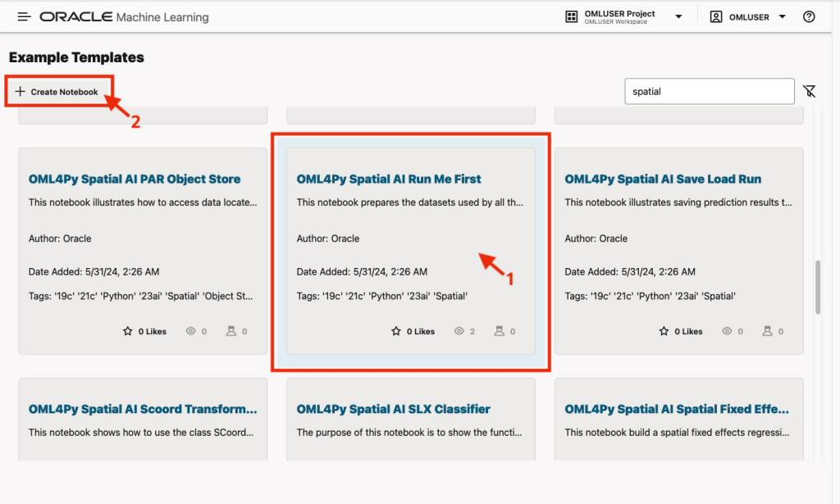Viewport: 840px width, 504px height.
Task: Click the help question mark icon
Action: coord(809,16)
